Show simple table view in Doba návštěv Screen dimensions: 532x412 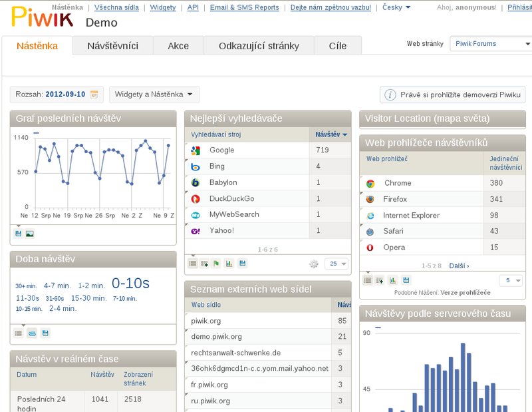[x=19, y=333]
